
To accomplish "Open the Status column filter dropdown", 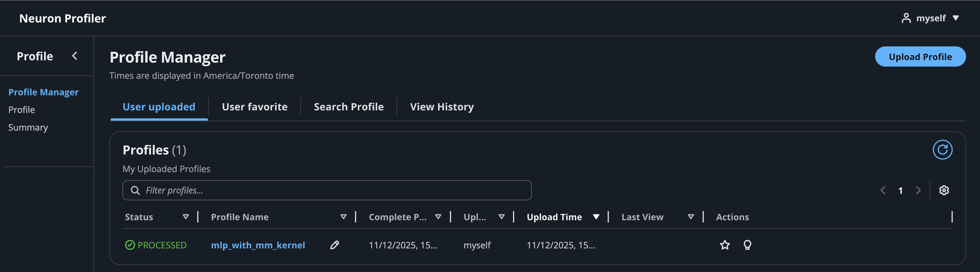I will [186, 217].
